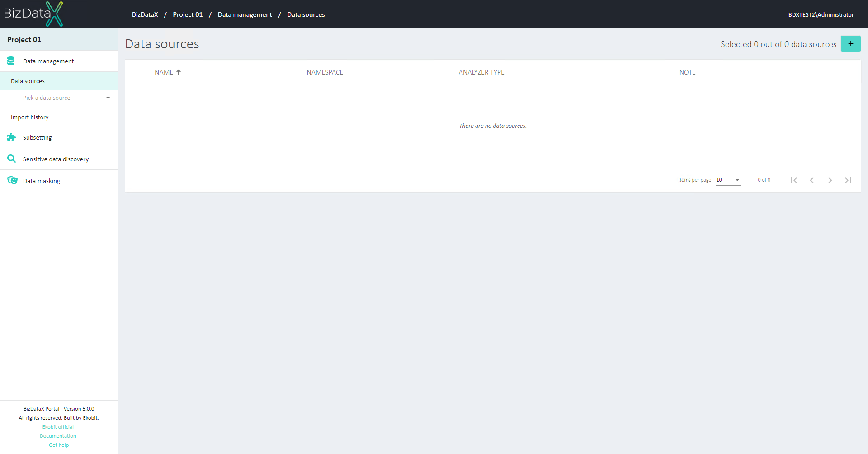Open Sensitive data discovery section
The image size is (868, 454).
click(x=59, y=159)
